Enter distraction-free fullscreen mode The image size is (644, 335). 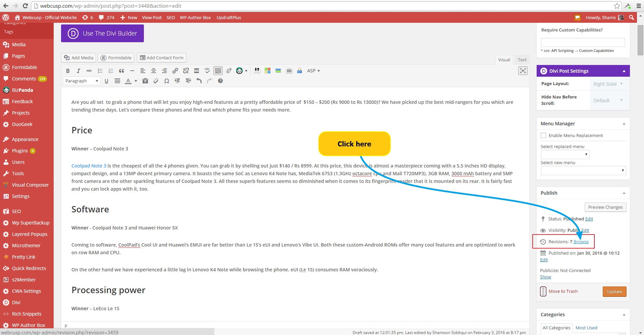click(523, 71)
